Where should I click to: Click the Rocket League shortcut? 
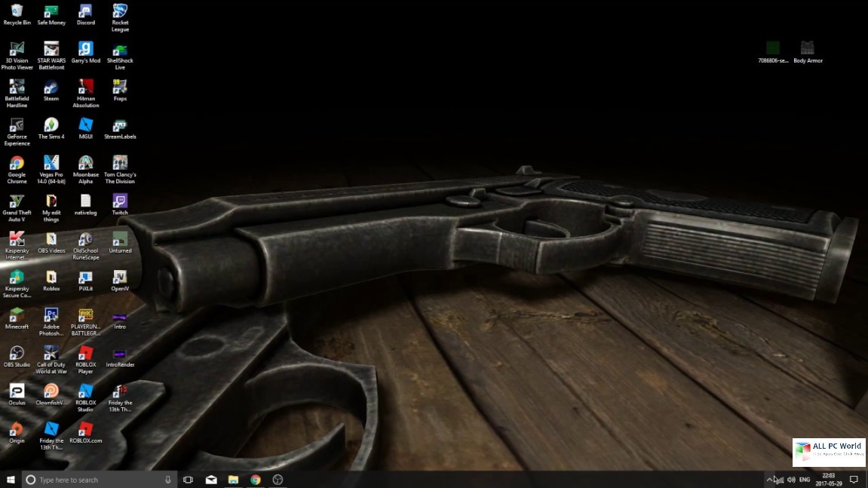tap(120, 12)
